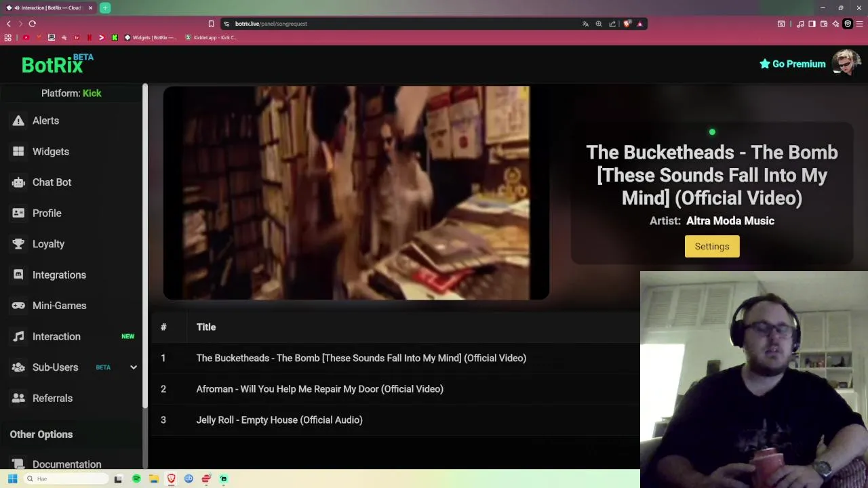Open Widgets BotRix bookmark
The width and height of the screenshot is (868, 488).
(151, 37)
